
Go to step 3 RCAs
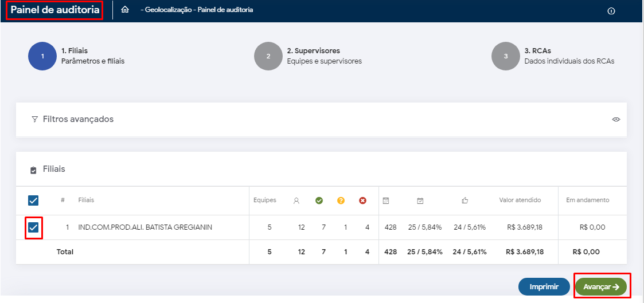(x=506, y=56)
